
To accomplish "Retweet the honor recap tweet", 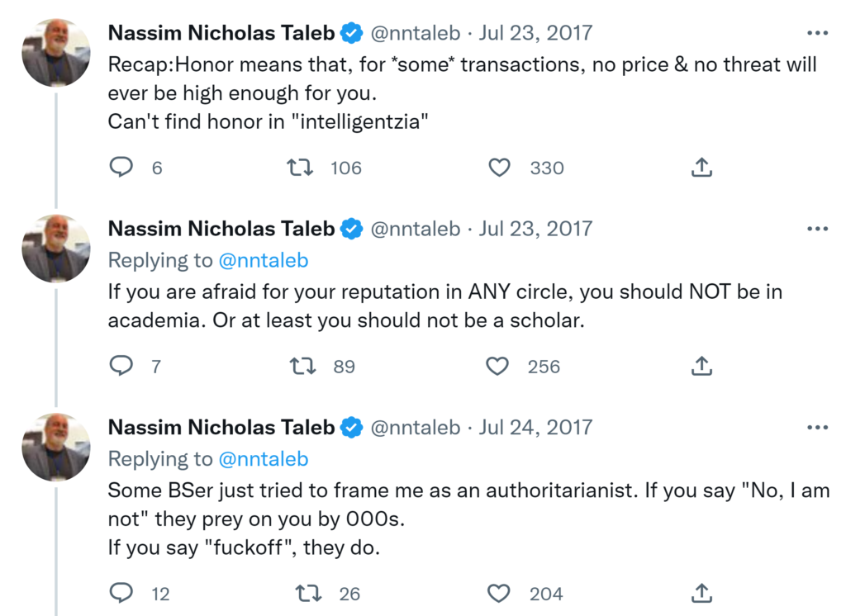I will point(300,168).
